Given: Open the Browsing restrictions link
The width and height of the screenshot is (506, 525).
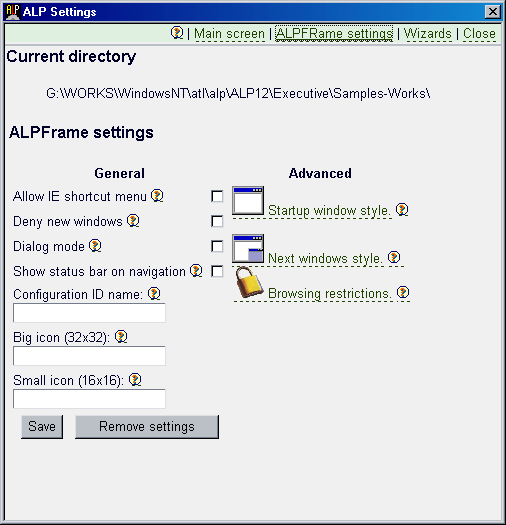Looking at the screenshot, I should (x=330, y=294).
